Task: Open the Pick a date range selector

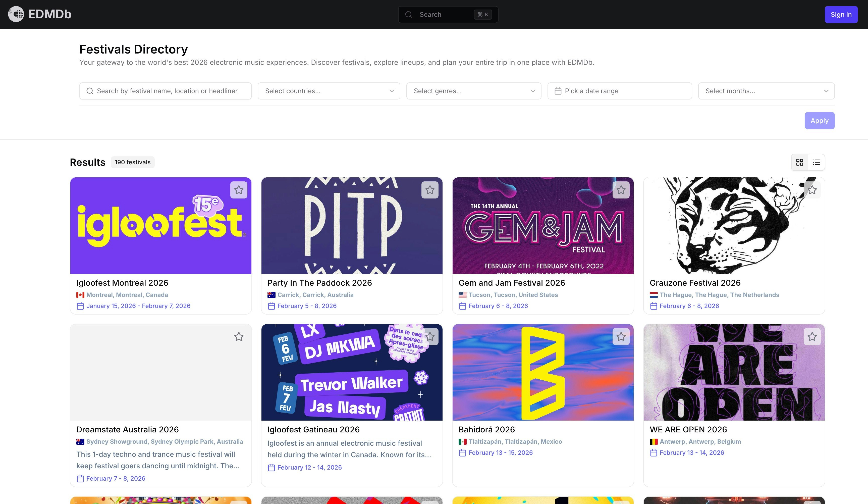Action: click(619, 91)
